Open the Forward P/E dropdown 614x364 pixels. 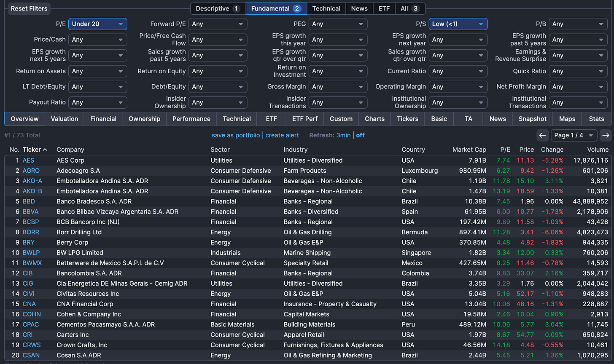tap(218, 24)
